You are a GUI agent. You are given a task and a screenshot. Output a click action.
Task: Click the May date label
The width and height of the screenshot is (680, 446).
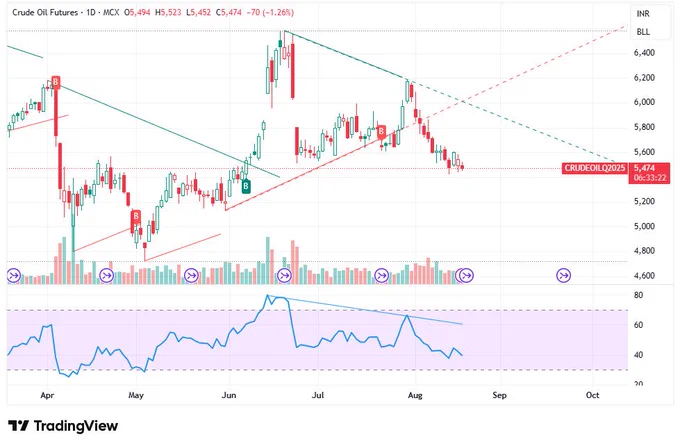point(136,395)
